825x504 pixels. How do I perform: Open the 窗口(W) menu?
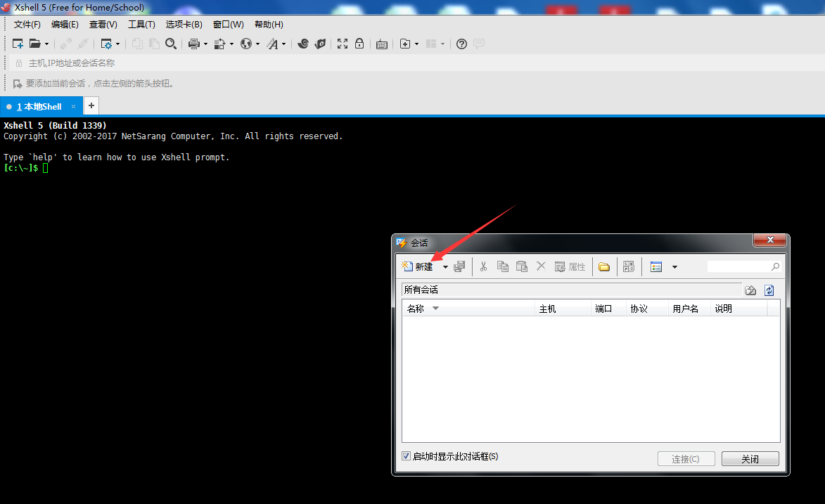(x=229, y=24)
